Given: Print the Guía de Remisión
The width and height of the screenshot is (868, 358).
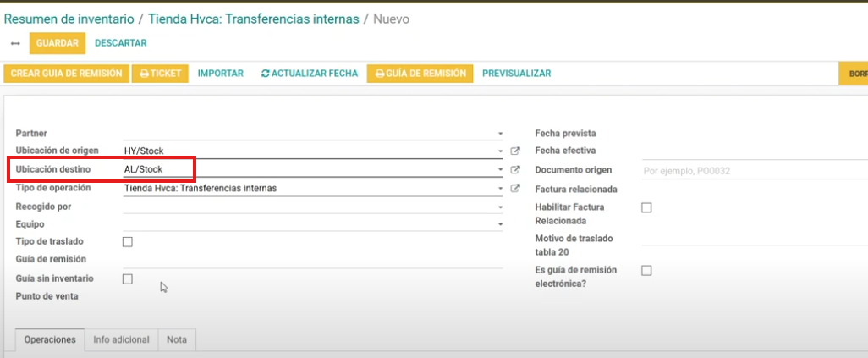Looking at the screenshot, I should point(420,74).
